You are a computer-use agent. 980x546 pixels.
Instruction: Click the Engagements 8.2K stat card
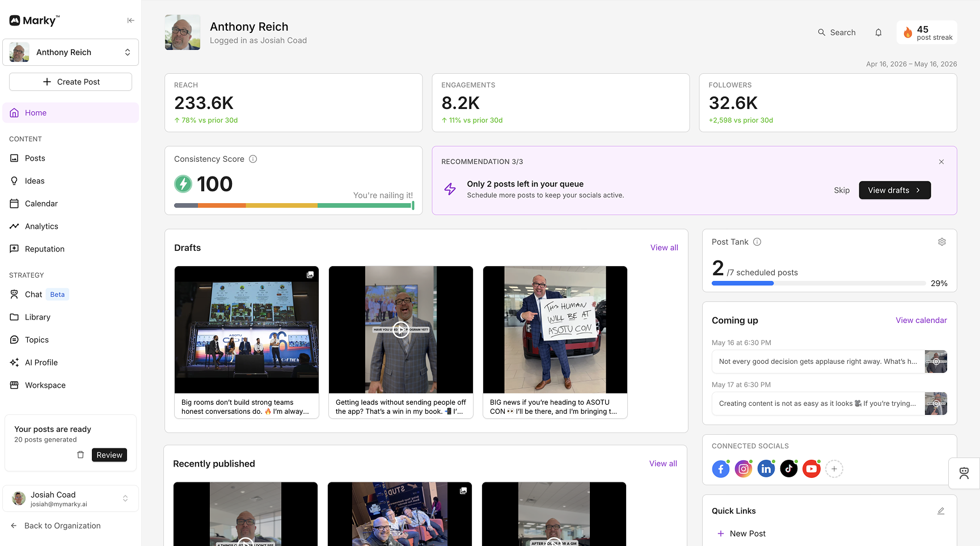coord(561,103)
